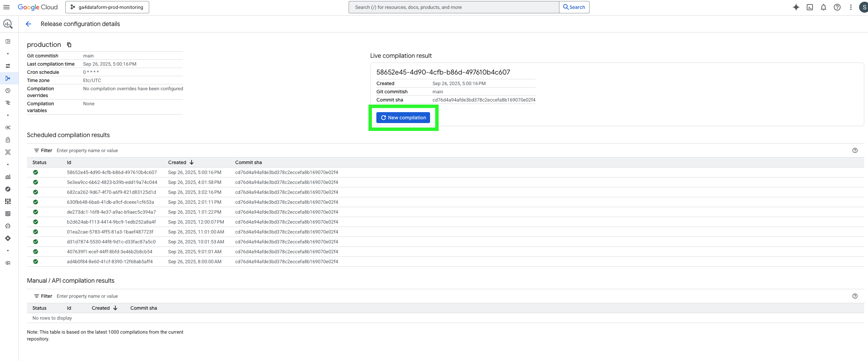Select the data transfer arrows icon in sidebar
This screenshot has height=361, width=868.
[x=8, y=66]
